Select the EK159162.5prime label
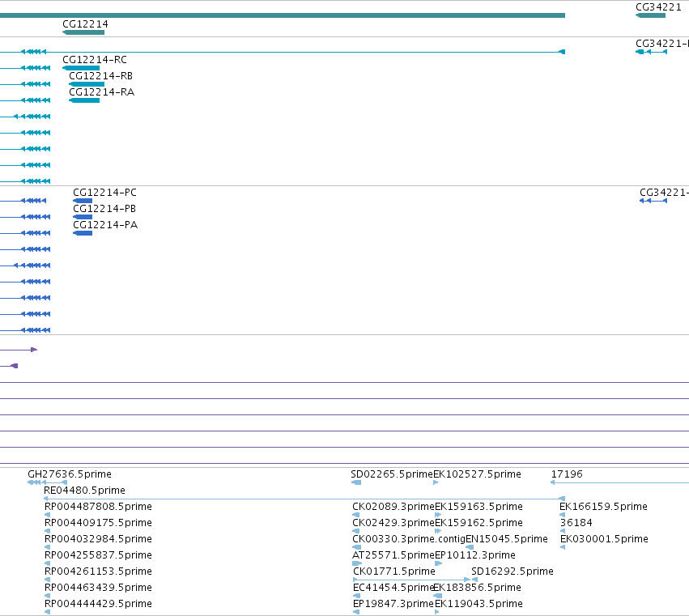Screen dimensions: 689x616 [478, 523]
